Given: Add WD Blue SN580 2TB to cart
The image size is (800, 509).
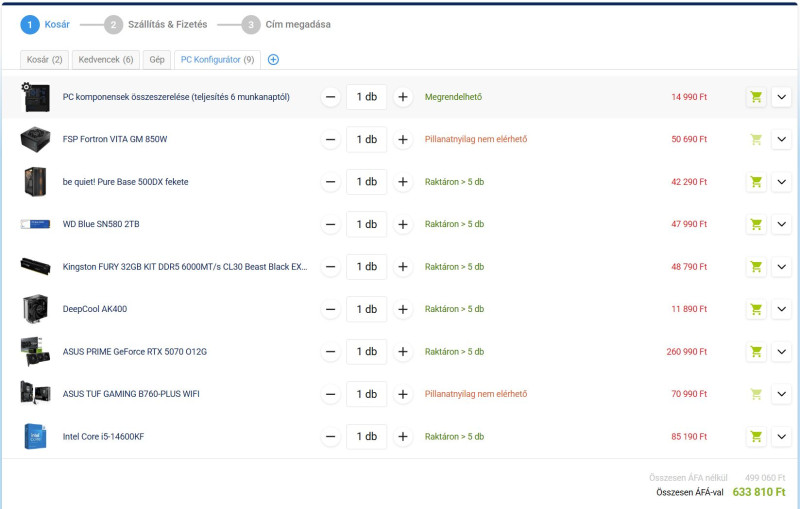Looking at the screenshot, I should click(x=756, y=224).
